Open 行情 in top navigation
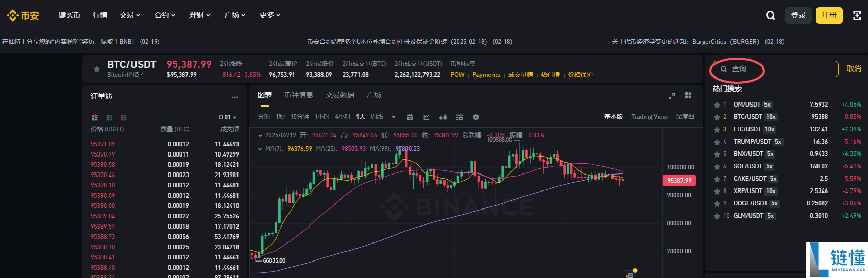 point(100,15)
